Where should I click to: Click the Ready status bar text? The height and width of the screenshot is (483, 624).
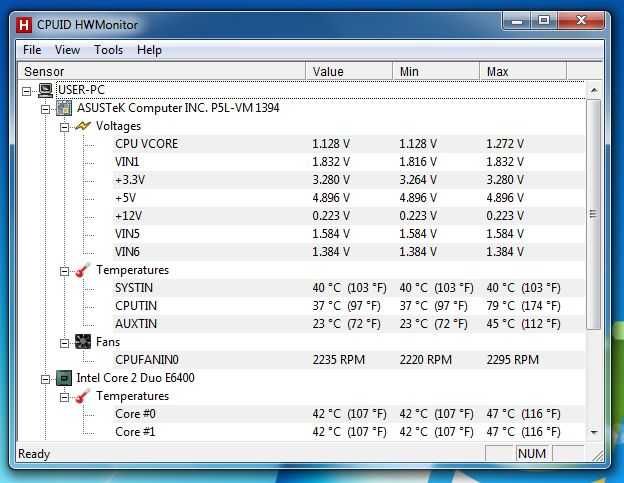click(x=34, y=454)
